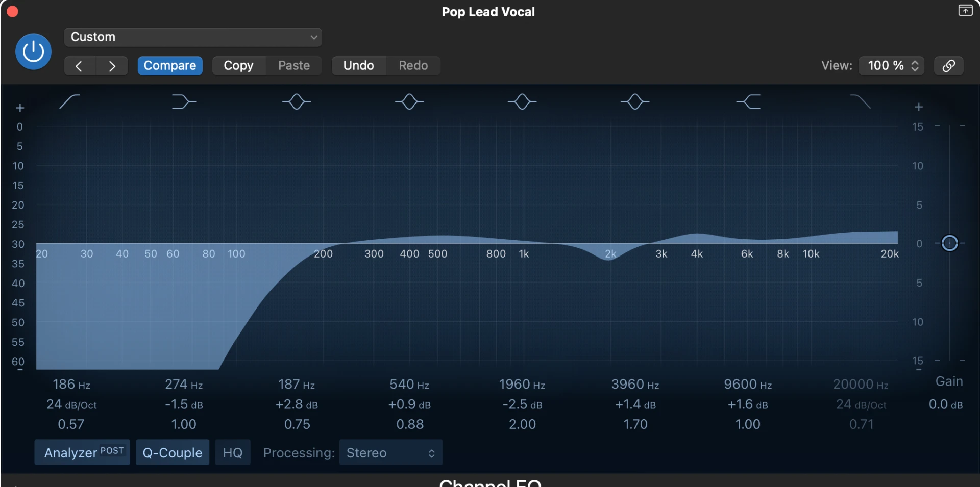The height and width of the screenshot is (487, 980).
Task: Click the plus above the gain scale
Action: pos(919,107)
